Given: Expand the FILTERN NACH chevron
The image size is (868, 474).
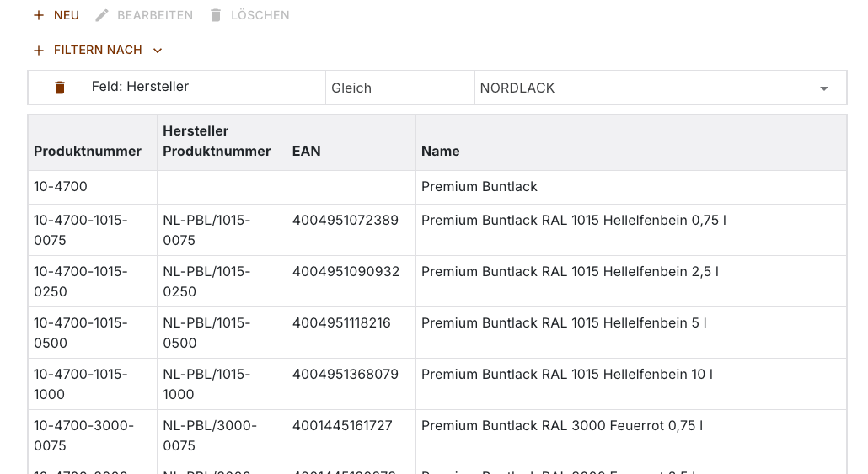Looking at the screenshot, I should point(158,51).
